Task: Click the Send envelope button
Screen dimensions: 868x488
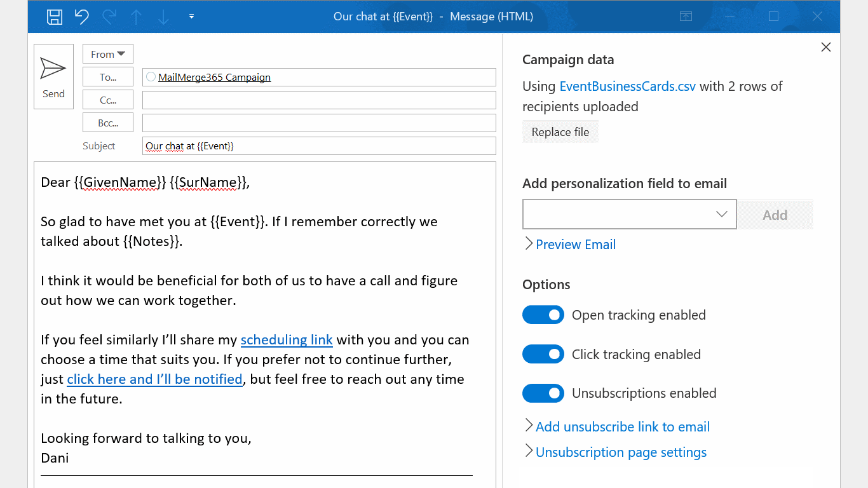Action: pos(53,76)
